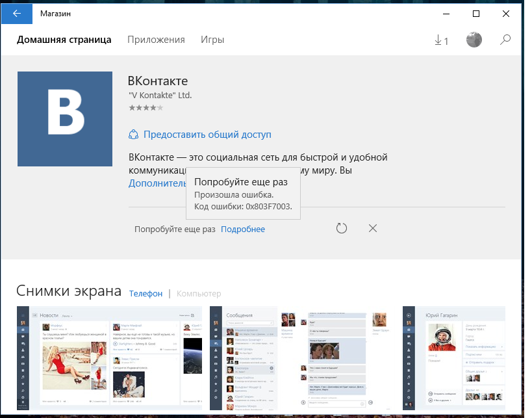Viewport: 532px width, 418px height.
Task: Click the back arrow button
Action: click(x=17, y=14)
